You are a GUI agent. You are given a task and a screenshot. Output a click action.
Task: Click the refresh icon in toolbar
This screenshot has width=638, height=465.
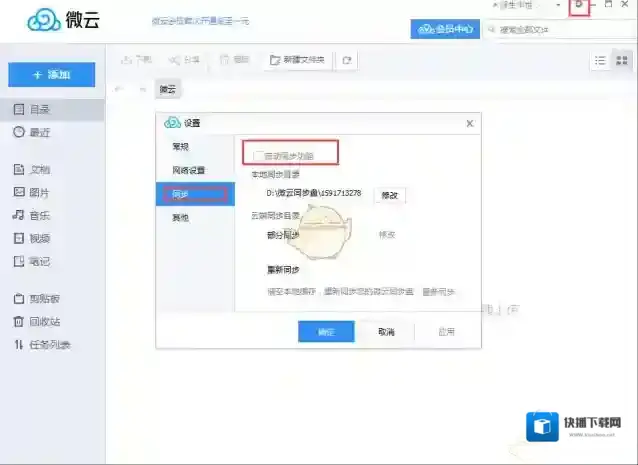347,60
